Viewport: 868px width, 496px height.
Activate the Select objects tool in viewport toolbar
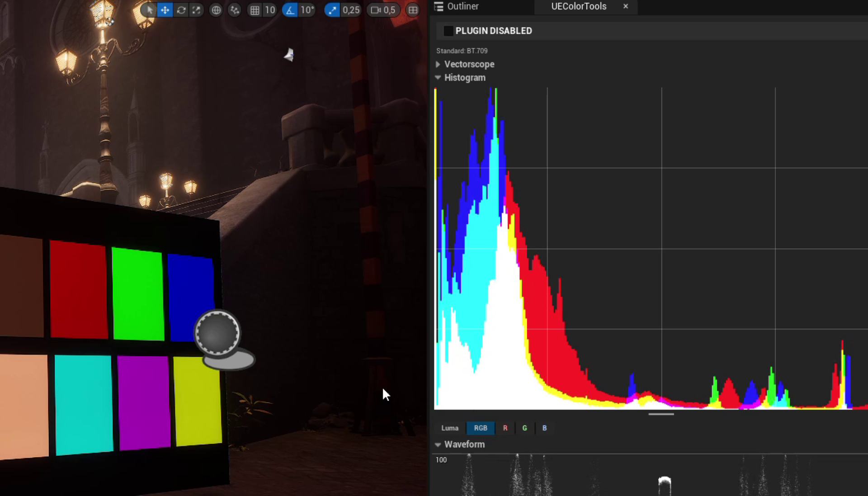coord(149,10)
